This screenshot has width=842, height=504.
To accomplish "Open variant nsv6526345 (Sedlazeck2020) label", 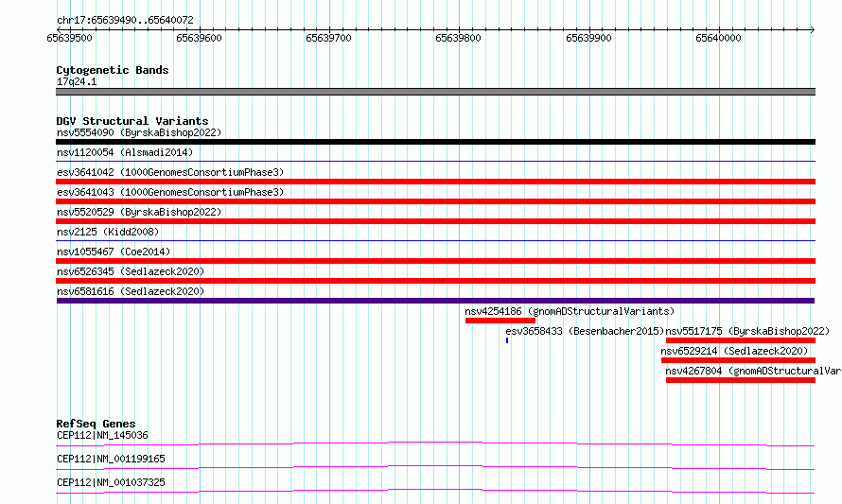I will click(x=131, y=271).
